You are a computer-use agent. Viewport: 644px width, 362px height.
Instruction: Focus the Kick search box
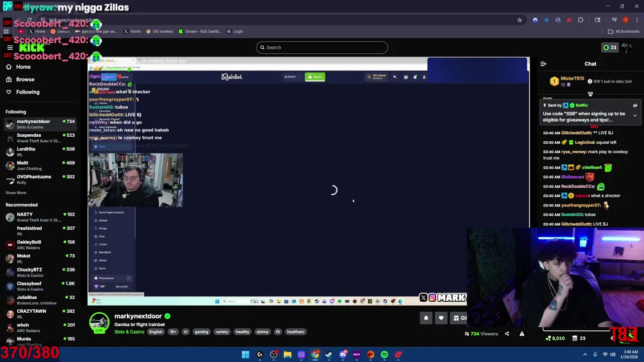[322, 47]
